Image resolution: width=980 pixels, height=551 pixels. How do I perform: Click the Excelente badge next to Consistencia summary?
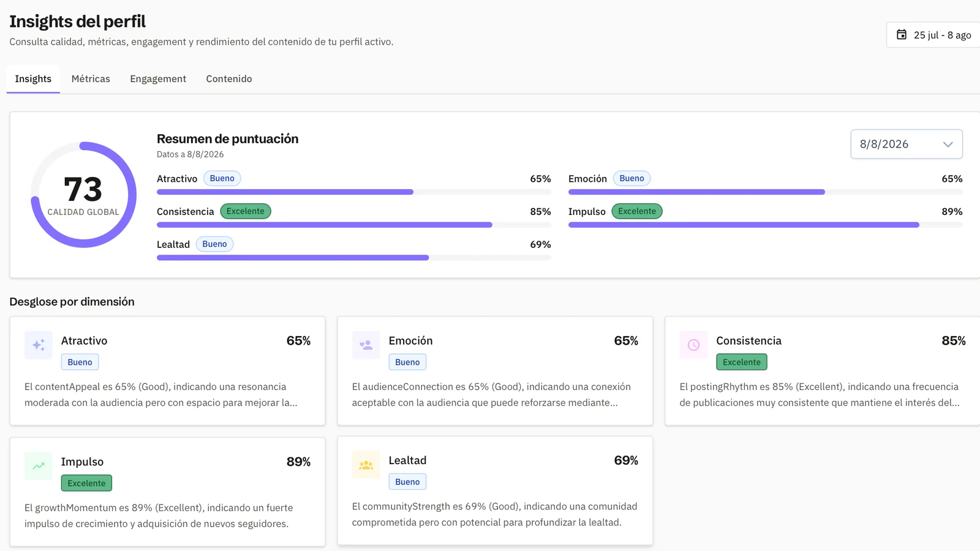(x=246, y=211)
